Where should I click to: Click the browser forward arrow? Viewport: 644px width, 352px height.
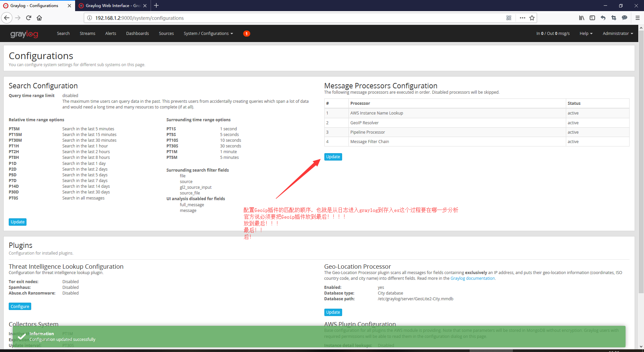pyautogui.click(x=18, y=18)
